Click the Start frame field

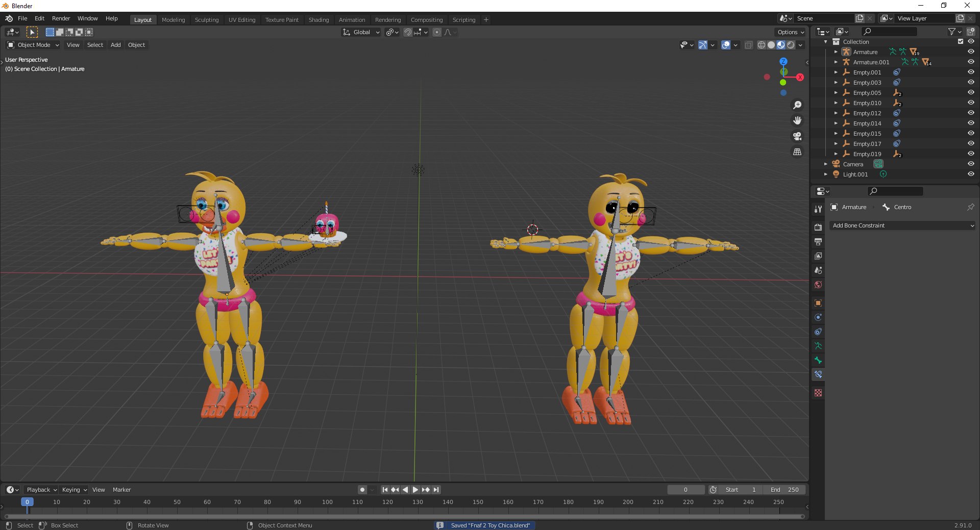click(741, 490)
